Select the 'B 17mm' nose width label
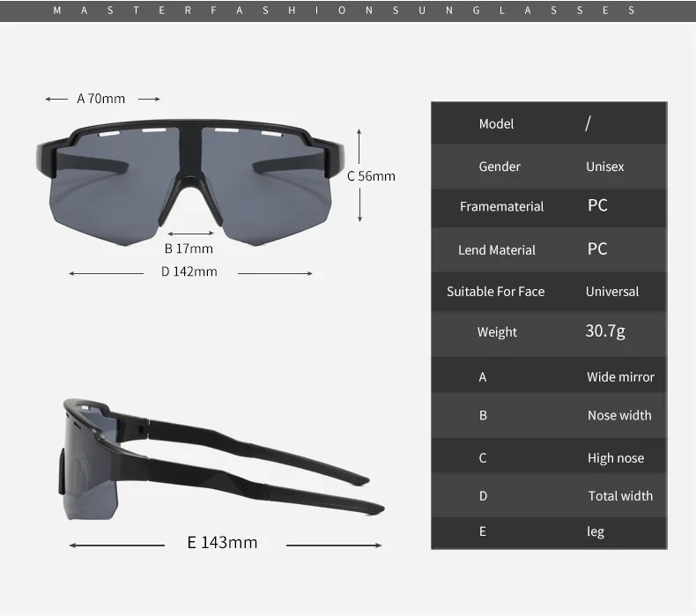 coord(189,249)
